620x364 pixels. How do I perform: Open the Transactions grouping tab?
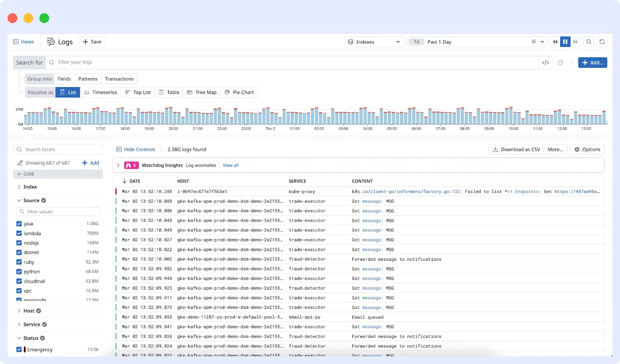point(119,79)
